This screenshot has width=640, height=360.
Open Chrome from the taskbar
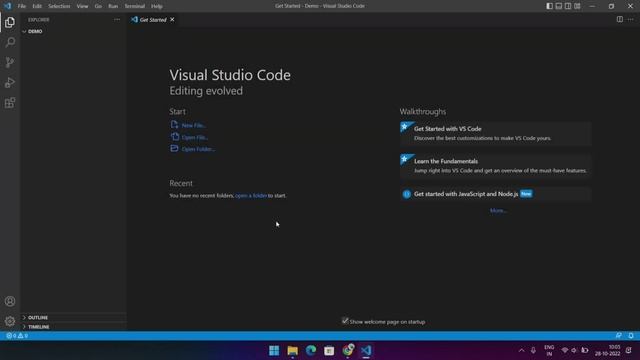348,350
